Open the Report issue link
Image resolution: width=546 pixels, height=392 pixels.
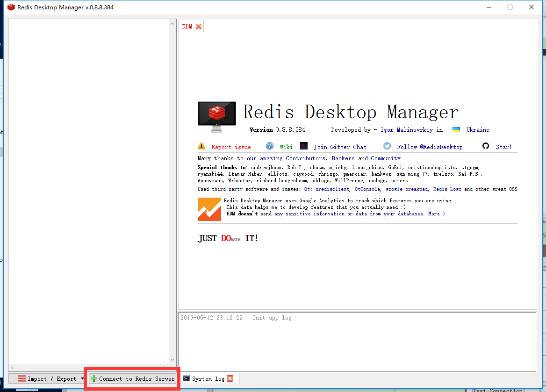click(231, 147)
